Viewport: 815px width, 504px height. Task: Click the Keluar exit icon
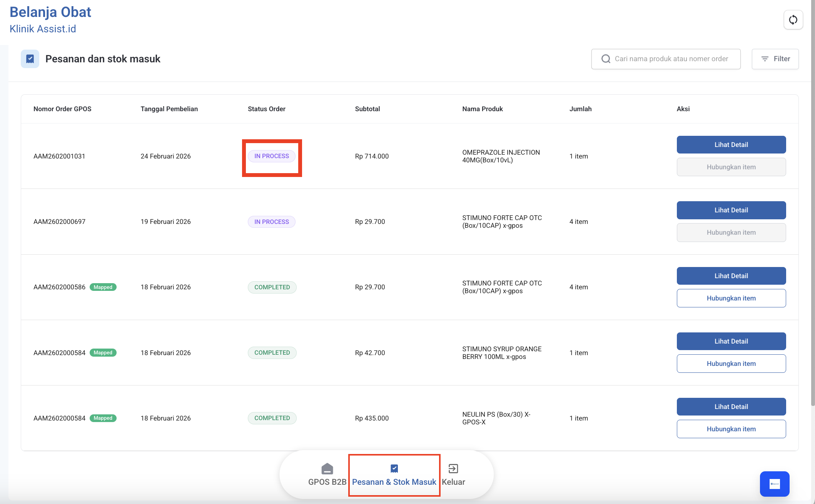[453, 469]
